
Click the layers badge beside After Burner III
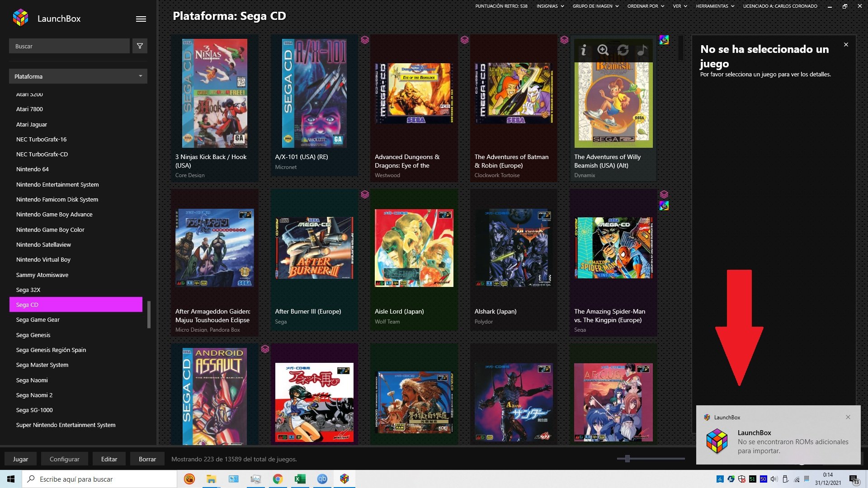(x=365, y=194)
